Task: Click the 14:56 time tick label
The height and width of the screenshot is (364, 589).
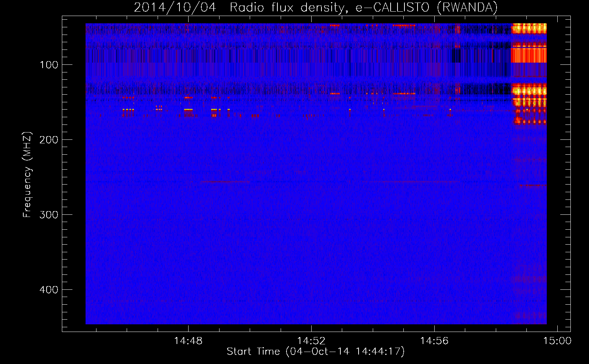Action: (x=434, y=341)
